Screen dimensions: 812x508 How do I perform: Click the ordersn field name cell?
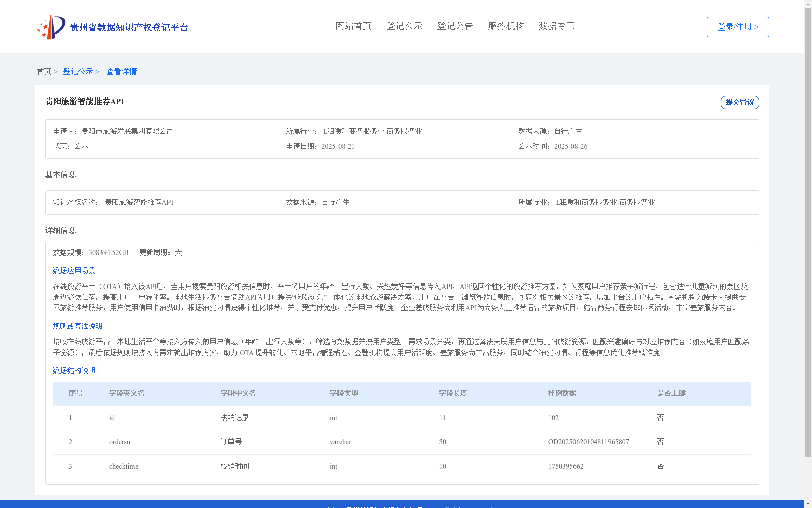point(120,442)
